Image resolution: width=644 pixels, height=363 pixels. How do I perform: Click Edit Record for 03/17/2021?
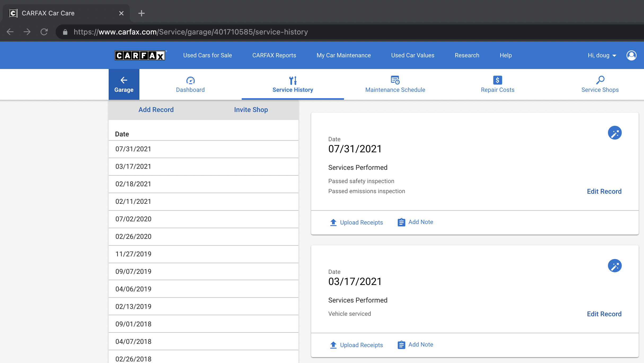pos(604,314)
